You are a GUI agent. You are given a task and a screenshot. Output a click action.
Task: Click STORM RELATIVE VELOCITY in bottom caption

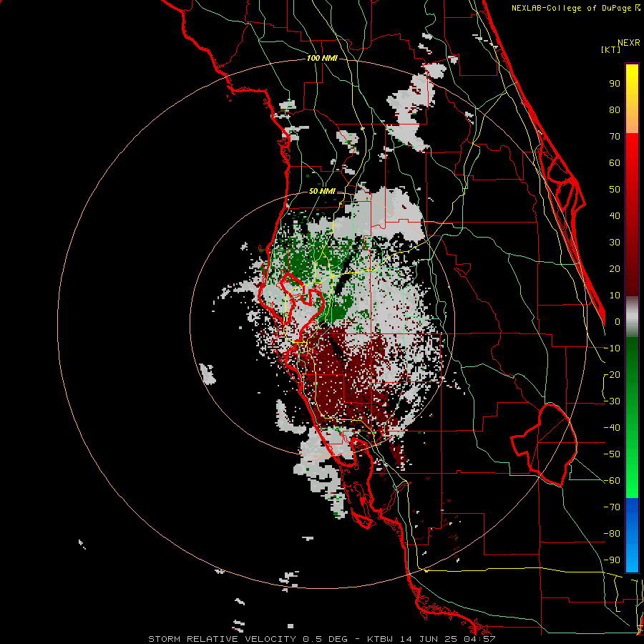click(x=222, y=639)
